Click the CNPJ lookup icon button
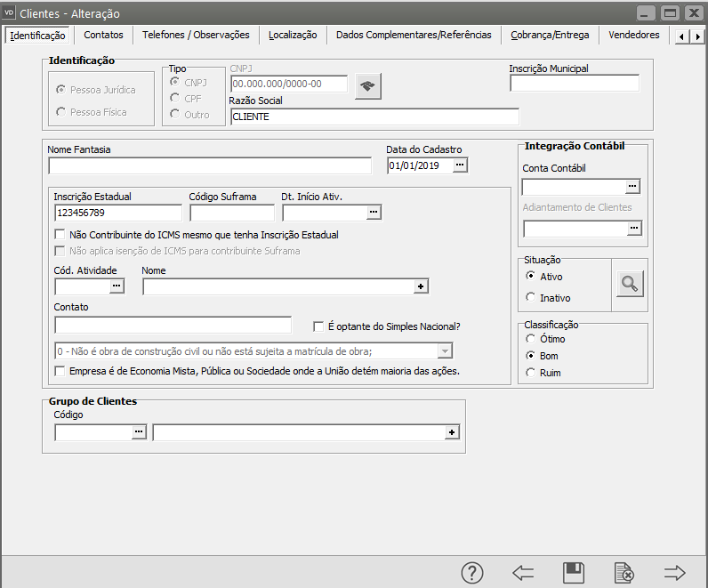The image size is (708, 588). pyautogui.click(x=367, y=85)
